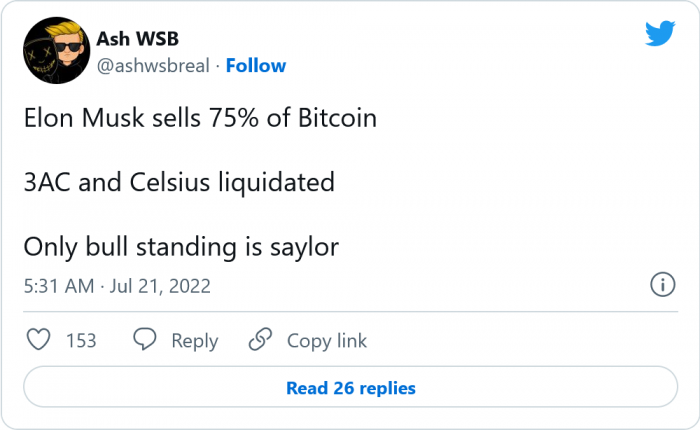Click the chain link icon
The width and height of the screenshot is (700, 430).
pyautogui.click(x=261, y=340)
